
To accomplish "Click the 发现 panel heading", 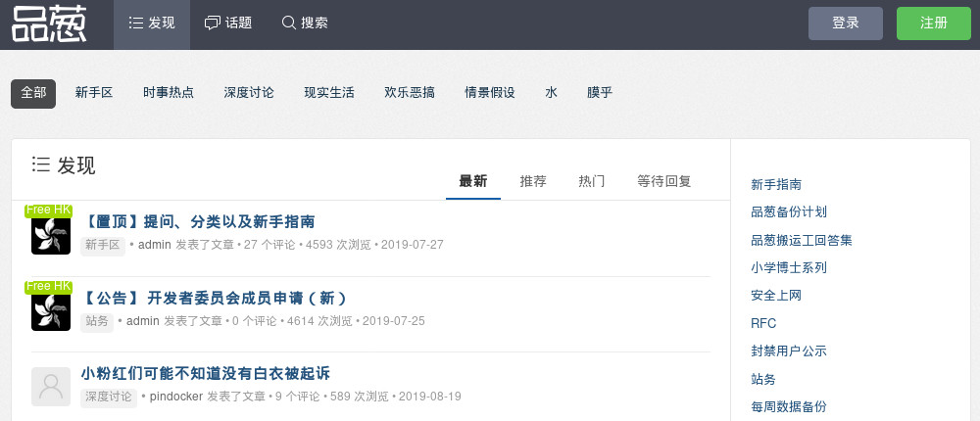I will [64, 165].
